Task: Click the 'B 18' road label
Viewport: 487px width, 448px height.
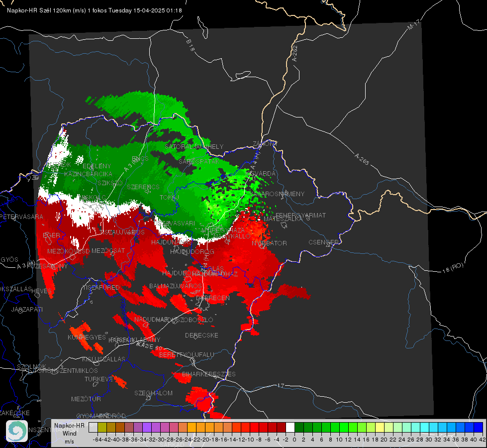Action: point(191,45)
